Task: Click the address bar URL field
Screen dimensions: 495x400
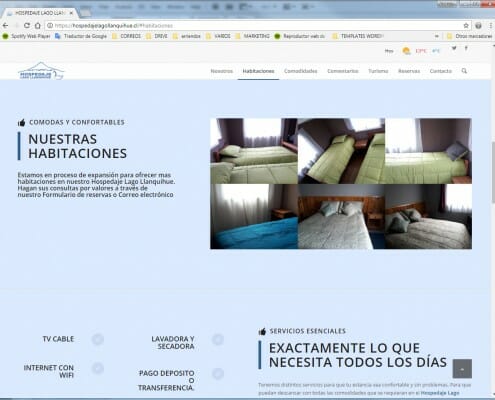Action: click(x=257, y=25)
